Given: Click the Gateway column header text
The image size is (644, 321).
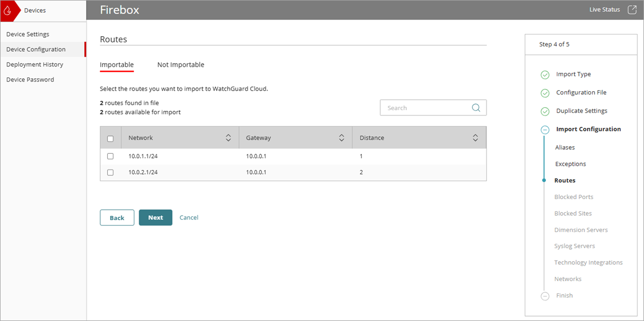Looking at the screenshot, I should (x=258, y=138).
